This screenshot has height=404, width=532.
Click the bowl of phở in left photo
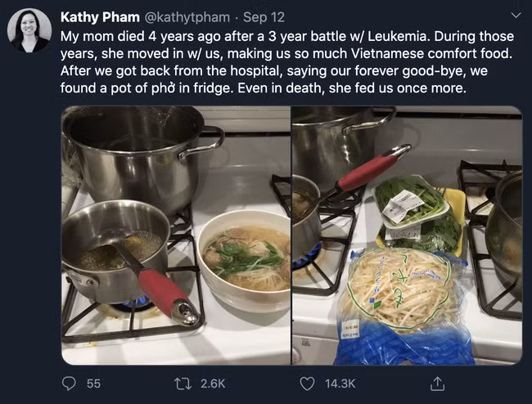click(246, 255)
